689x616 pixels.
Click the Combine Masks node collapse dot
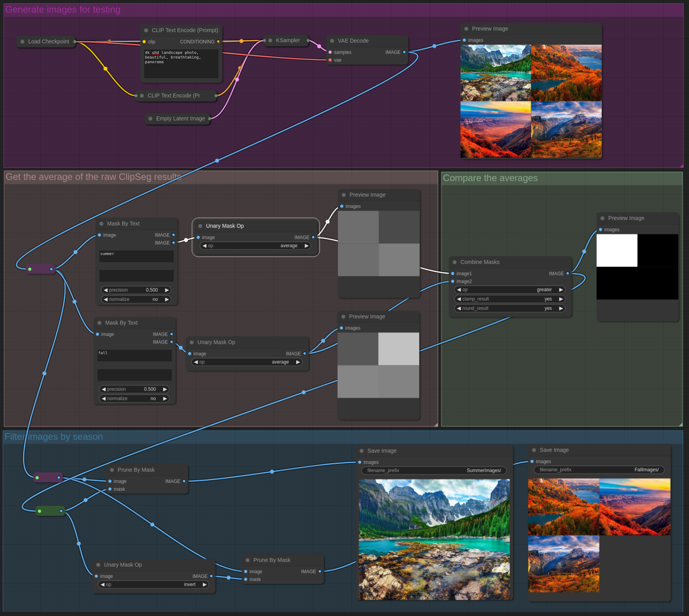[x=454, y=262]
